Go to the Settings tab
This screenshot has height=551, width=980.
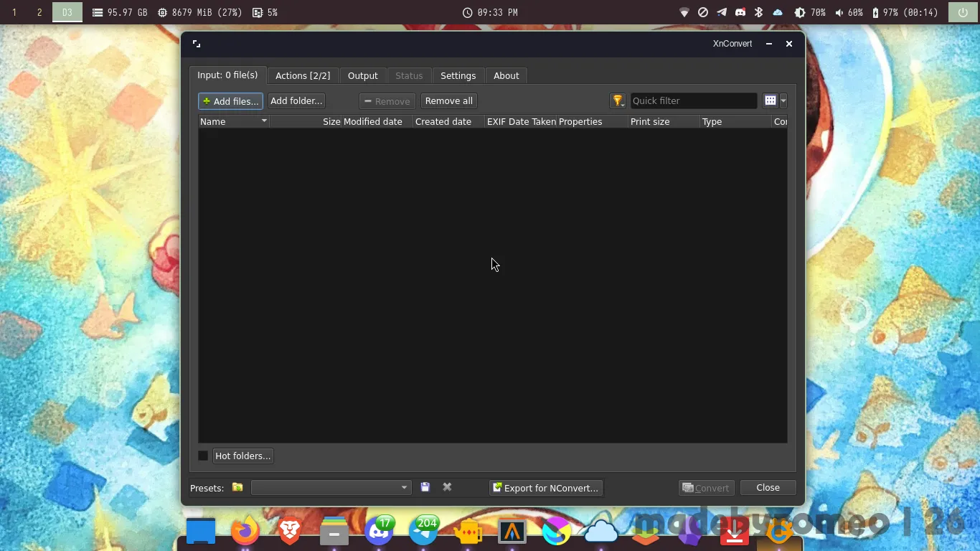point(458,75)
